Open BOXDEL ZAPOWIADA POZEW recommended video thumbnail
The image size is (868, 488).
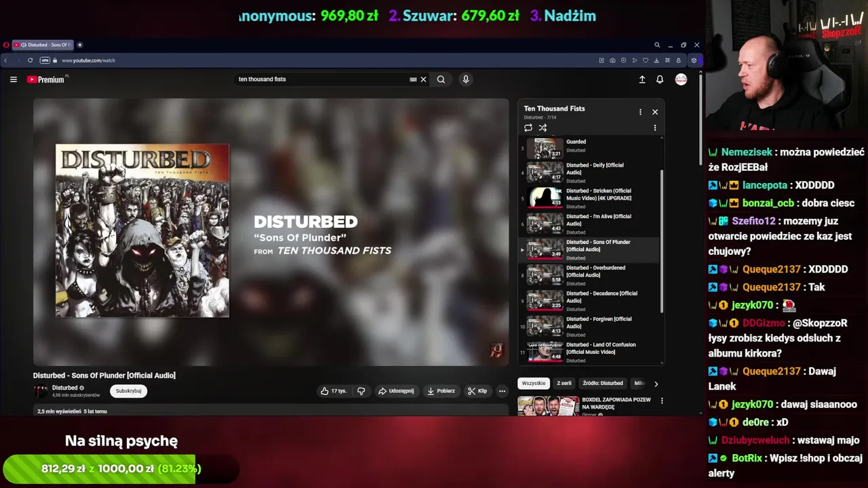(548, 405)
